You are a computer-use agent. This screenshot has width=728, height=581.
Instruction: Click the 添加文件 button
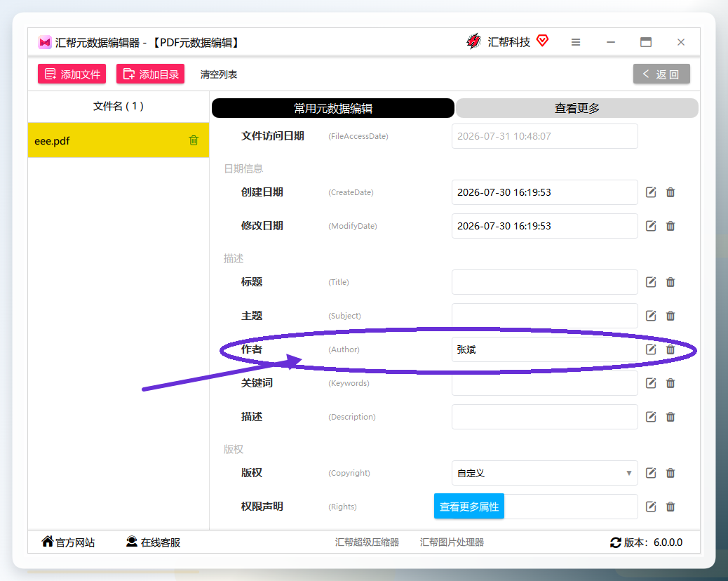[72, 74]
